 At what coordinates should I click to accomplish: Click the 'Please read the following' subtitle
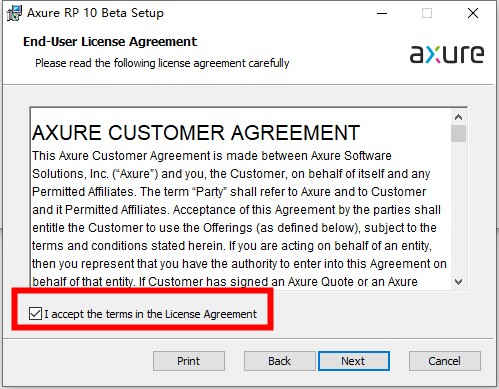point(162,63)
